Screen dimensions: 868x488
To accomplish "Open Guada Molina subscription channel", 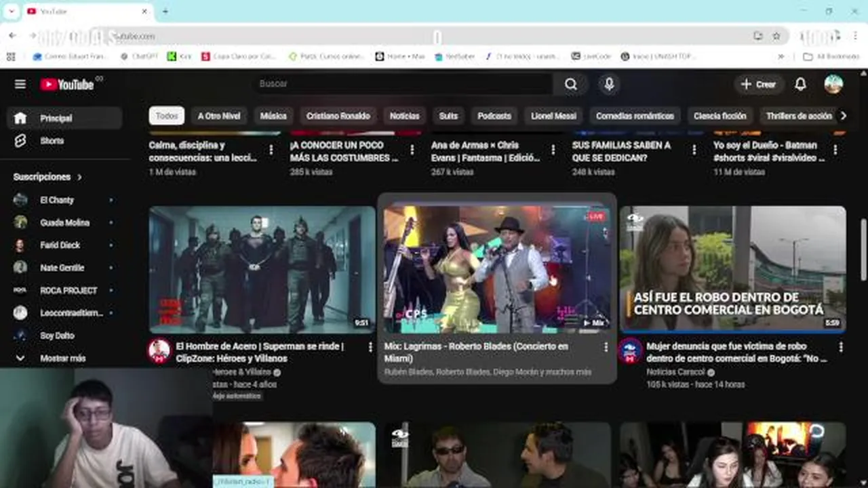I will pos(64,222).
